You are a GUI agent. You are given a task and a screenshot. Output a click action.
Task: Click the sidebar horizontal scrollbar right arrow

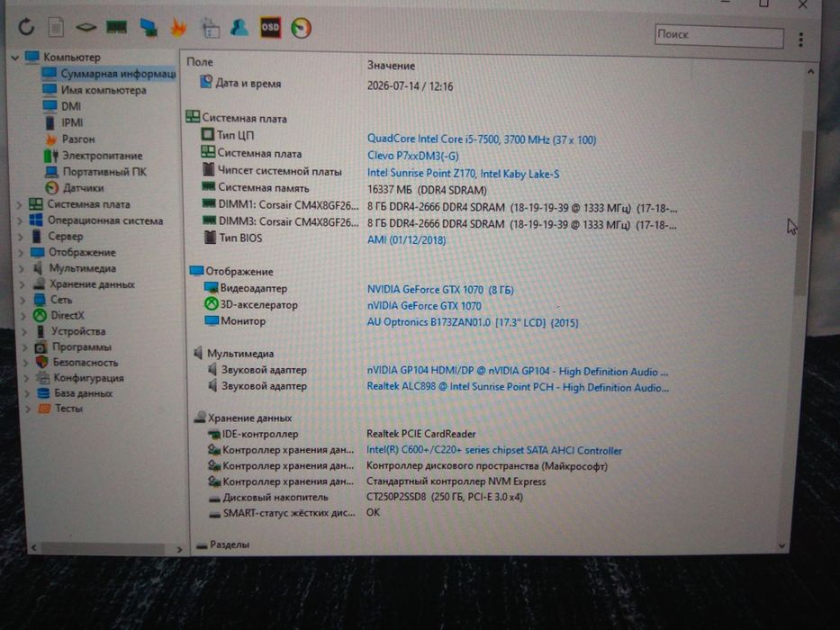[179, 550]
